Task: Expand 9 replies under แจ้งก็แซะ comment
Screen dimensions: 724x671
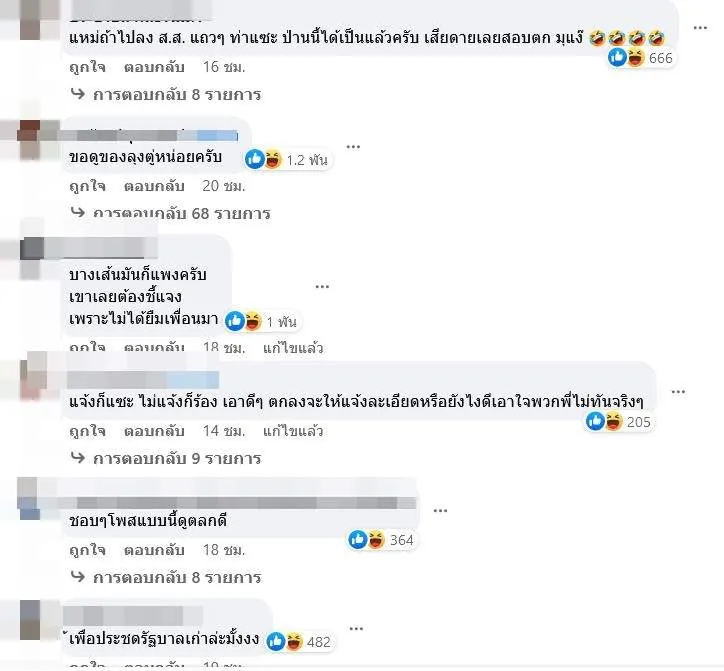Action: pos(166,458)
